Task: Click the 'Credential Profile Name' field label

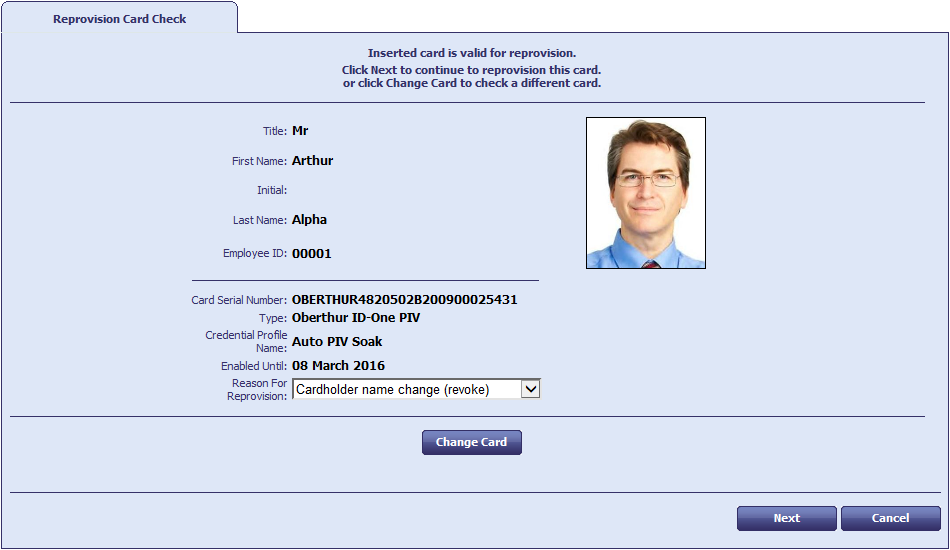Action: 246,341
